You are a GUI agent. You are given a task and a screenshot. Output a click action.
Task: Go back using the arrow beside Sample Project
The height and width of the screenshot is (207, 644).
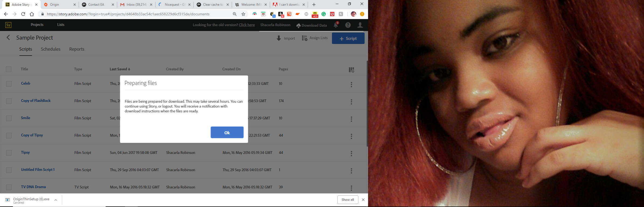(8, 38)
